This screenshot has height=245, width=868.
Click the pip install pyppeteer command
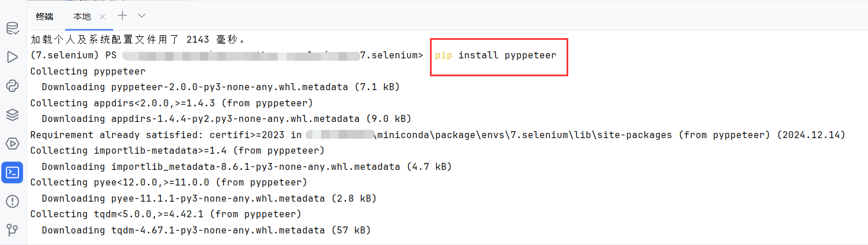[495, 55]
